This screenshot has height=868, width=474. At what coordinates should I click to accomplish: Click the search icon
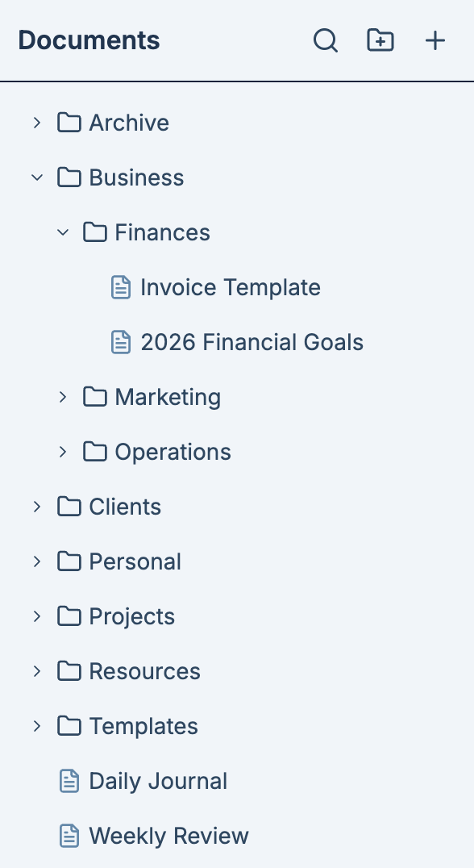pyautogui.click(x=326, y=40)
